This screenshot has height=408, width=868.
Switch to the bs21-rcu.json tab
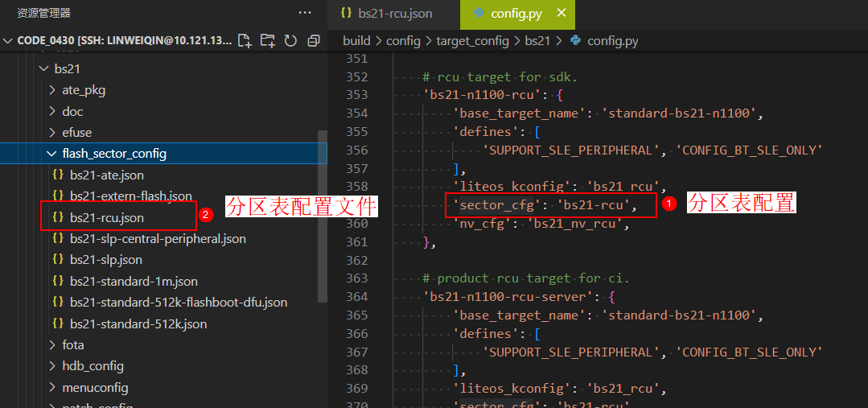click(386, 14)
